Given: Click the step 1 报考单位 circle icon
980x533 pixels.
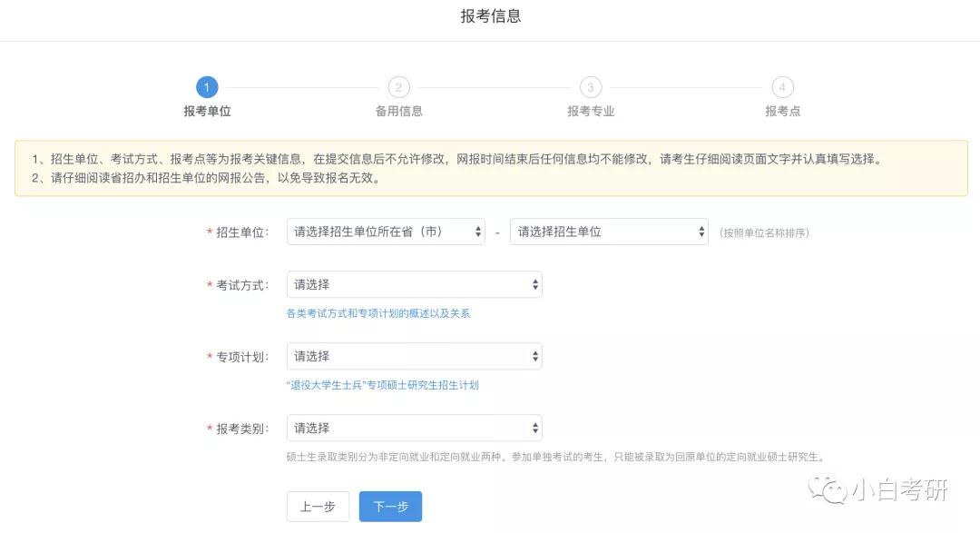Looking at the screenshot, I should [x=207, y=87].
